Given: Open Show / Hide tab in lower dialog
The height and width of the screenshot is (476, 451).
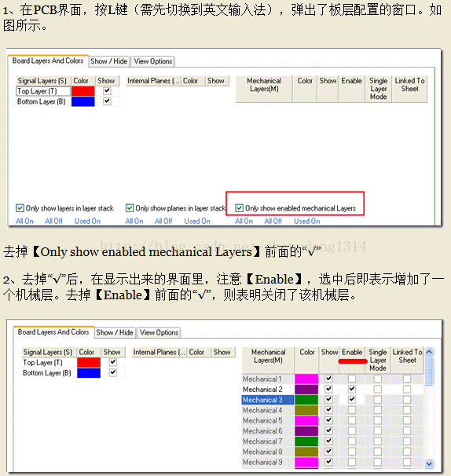Looking at the screenshot, I should coord(115,333).
